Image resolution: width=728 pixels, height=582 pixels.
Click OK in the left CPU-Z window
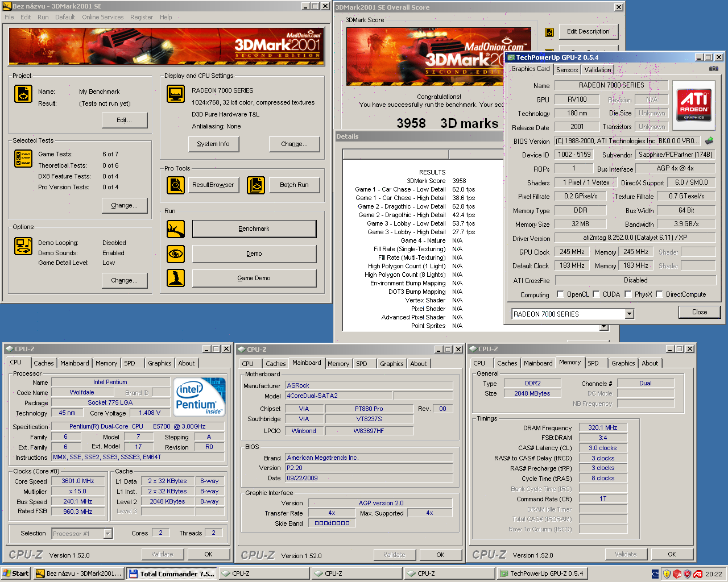[x=209, y=554]
